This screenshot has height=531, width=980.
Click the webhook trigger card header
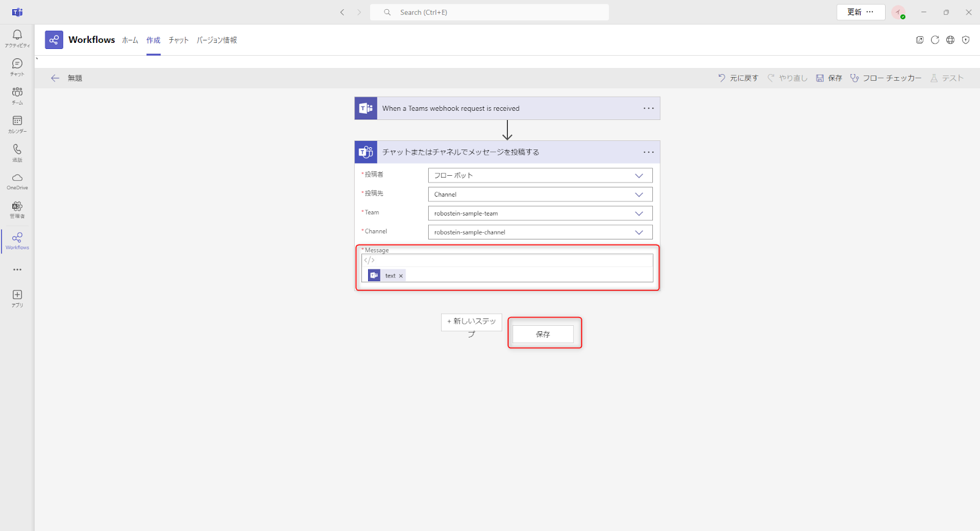(507, 108)
